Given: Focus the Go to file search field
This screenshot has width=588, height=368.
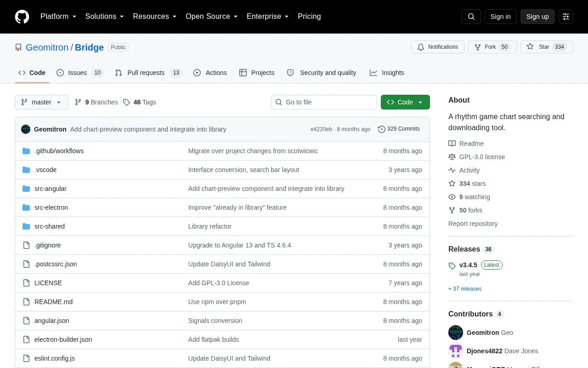Looking at the screenshot, I should coord(324,102).
